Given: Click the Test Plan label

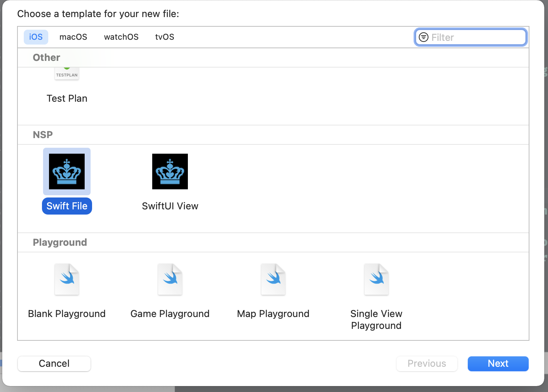Looking at the screenshot, I should click(x=67, y=98).
